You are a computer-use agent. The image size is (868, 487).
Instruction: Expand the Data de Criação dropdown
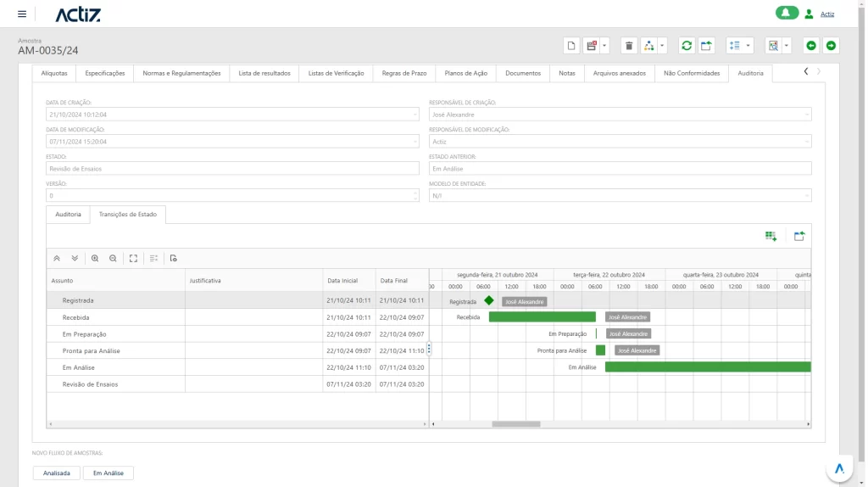(415, 114)
